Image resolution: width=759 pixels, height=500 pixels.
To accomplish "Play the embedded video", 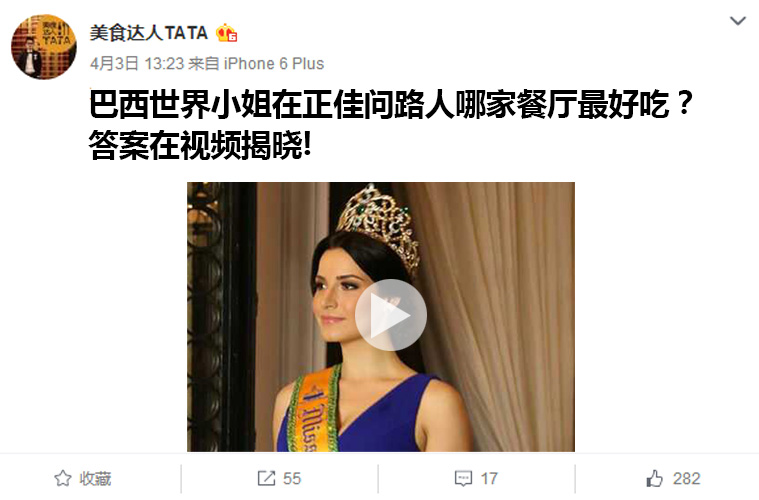I will [391, 315].
